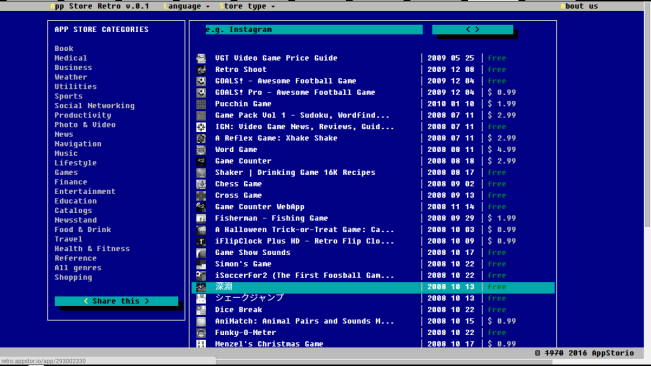Viewport: 651px width, 366px height.
Task: Select the Newsstand category
Action: [x=76, y=220]
